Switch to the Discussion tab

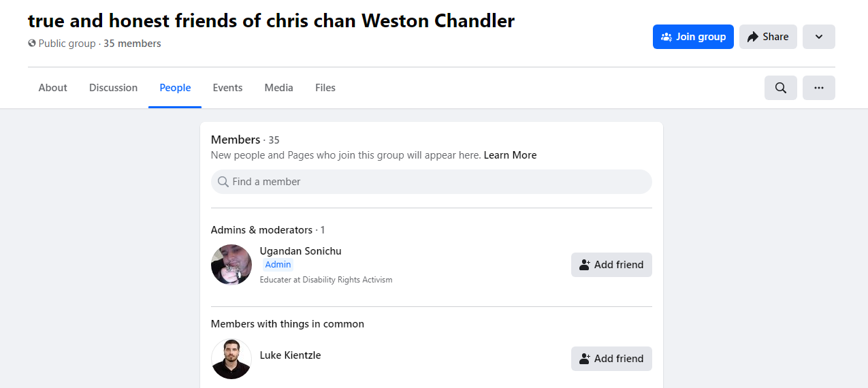[113, 88]
